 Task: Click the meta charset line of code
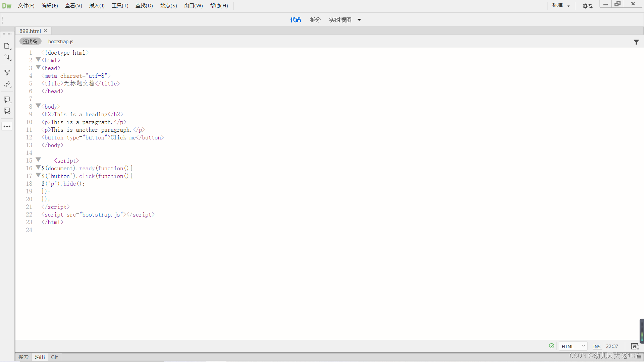pos(76,76)
